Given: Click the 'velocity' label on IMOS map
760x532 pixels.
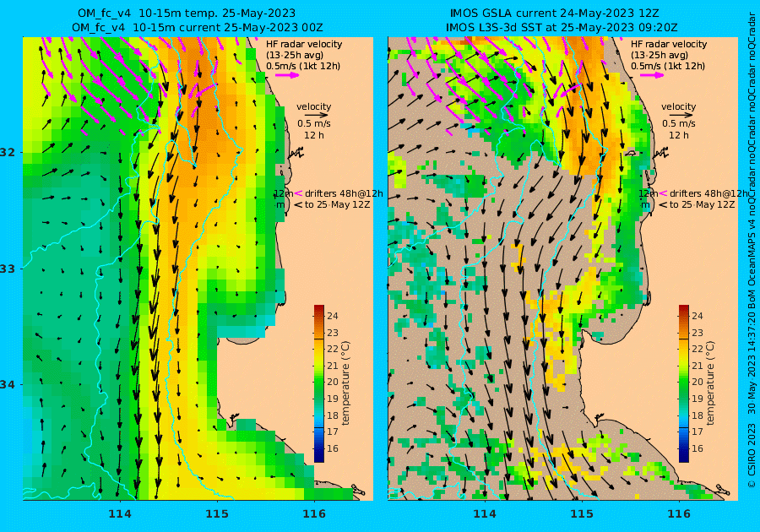Looking at the screenshot, I should 678,106.
